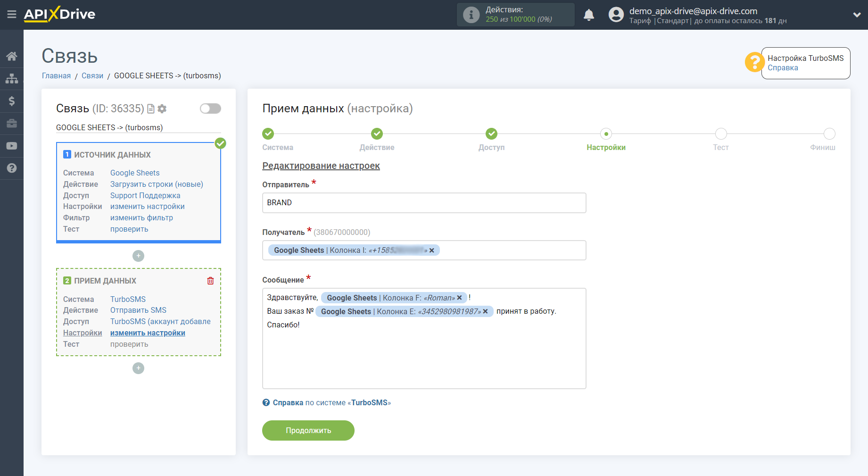
Task: Click the Источник данных block header
Action: click(112, 155)
